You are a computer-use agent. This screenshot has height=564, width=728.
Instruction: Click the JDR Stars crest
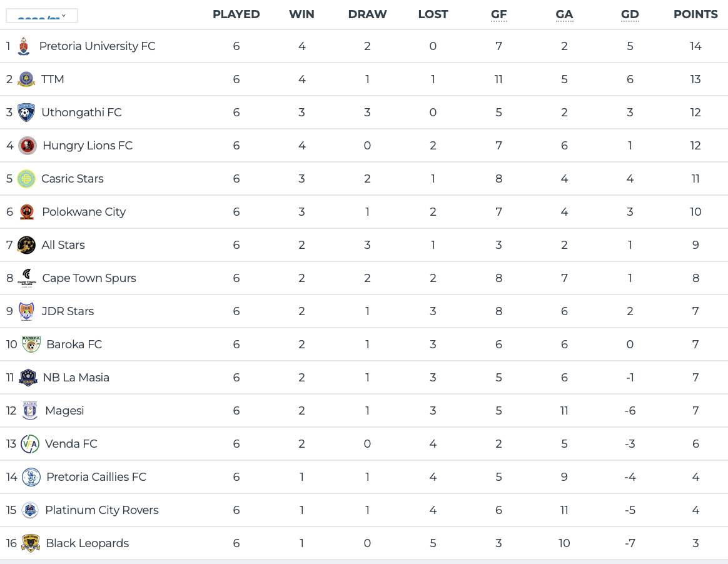tap(26, 311)
